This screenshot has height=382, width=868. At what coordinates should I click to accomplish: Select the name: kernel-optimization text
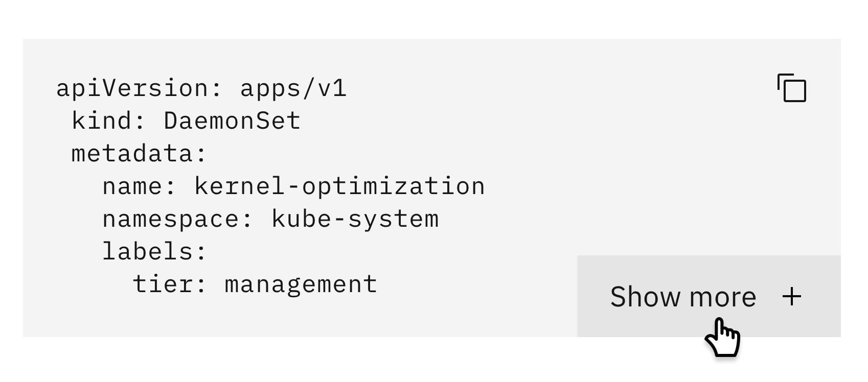(x=293, y=186)
